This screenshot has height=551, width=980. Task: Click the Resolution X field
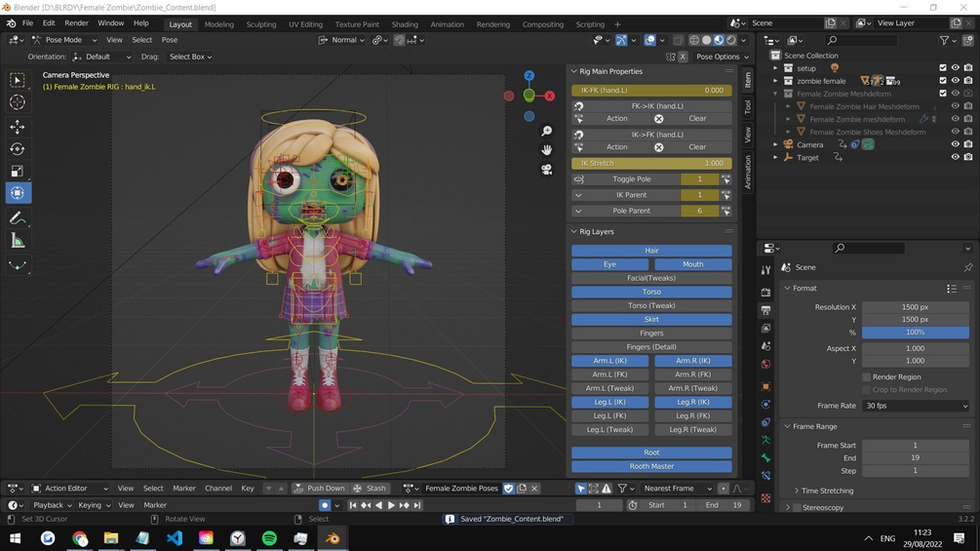tap(915, 307)
